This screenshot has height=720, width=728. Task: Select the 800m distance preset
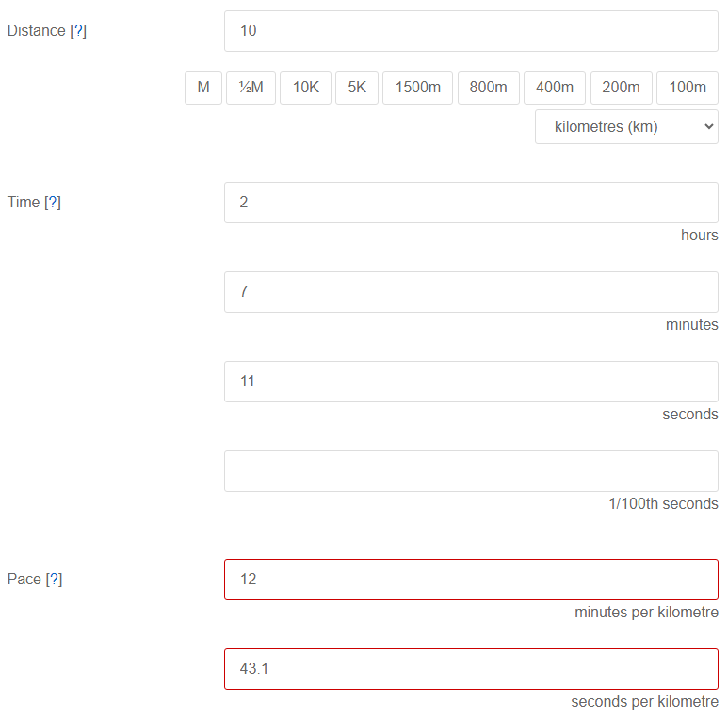[488, 88]
